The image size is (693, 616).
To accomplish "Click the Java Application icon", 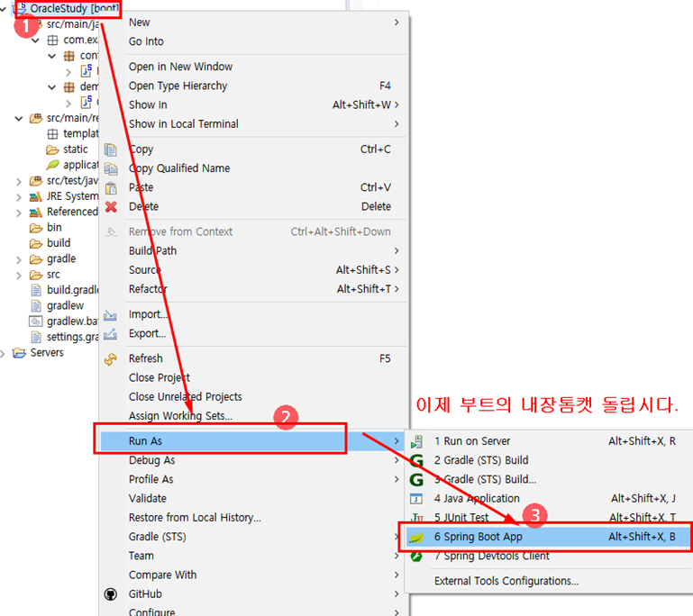I will 416,499.
